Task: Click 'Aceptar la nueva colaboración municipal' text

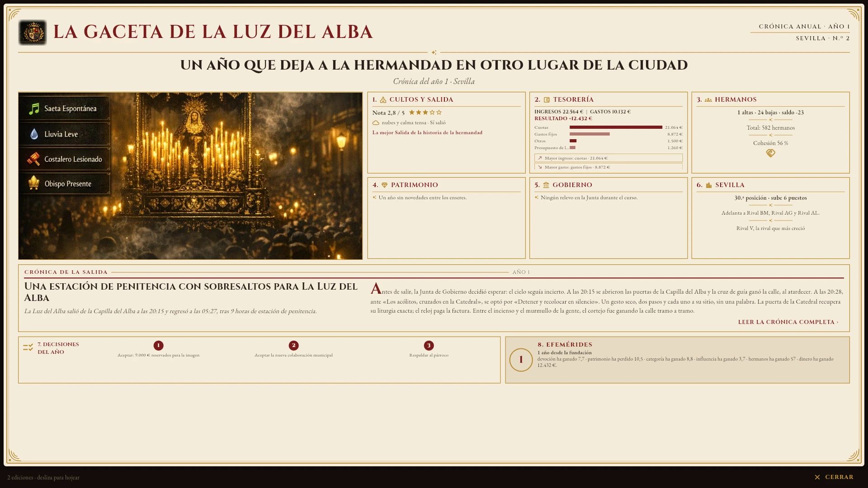Action: [x=293, y=355]
